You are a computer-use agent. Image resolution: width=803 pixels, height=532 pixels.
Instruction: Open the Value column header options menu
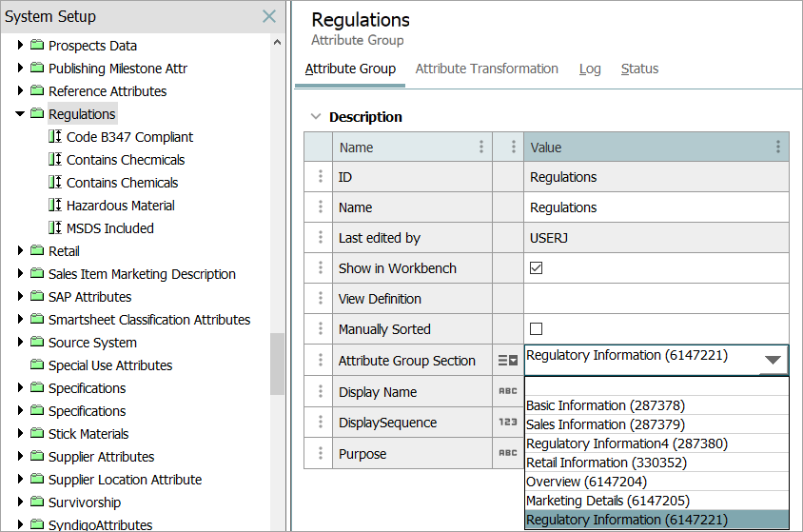tap(778, 147)
